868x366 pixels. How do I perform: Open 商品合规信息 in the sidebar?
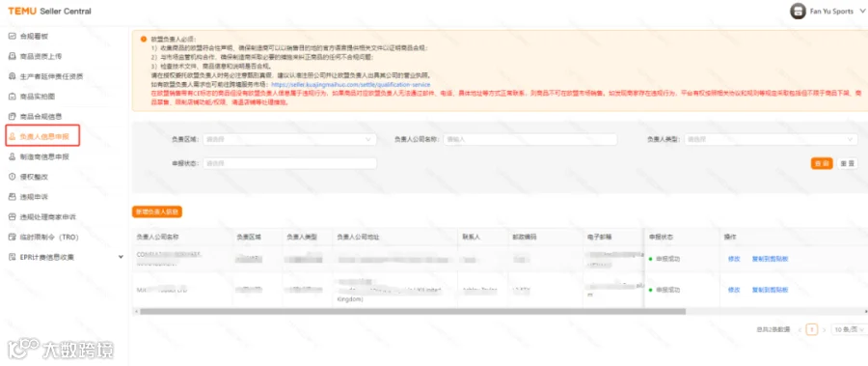point(41,117)
